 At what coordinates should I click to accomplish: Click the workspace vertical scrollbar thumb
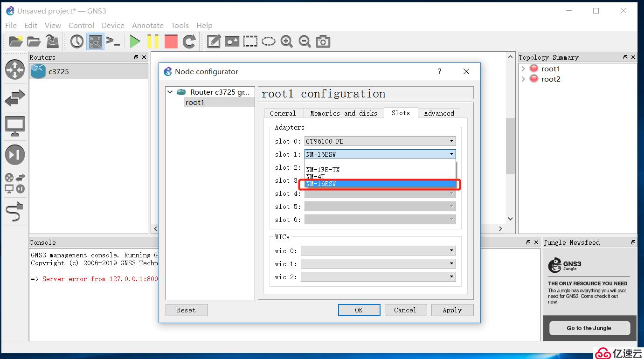coord(510,146)
